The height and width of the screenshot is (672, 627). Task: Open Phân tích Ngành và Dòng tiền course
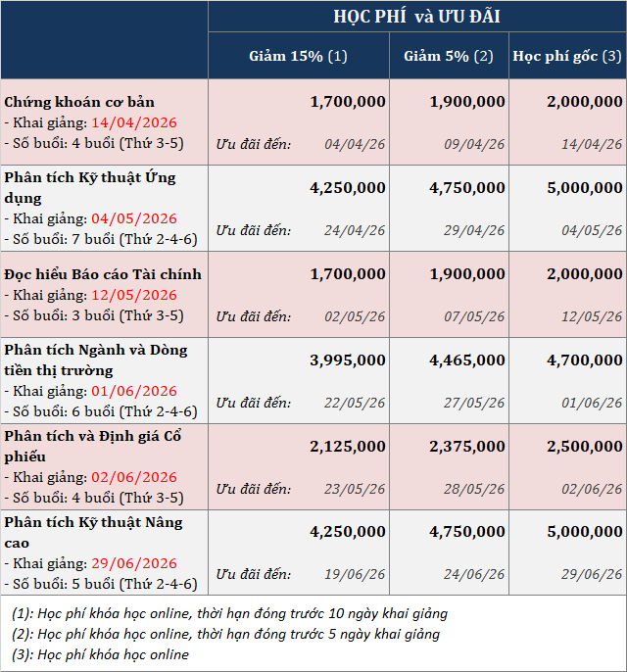[96, 360]
